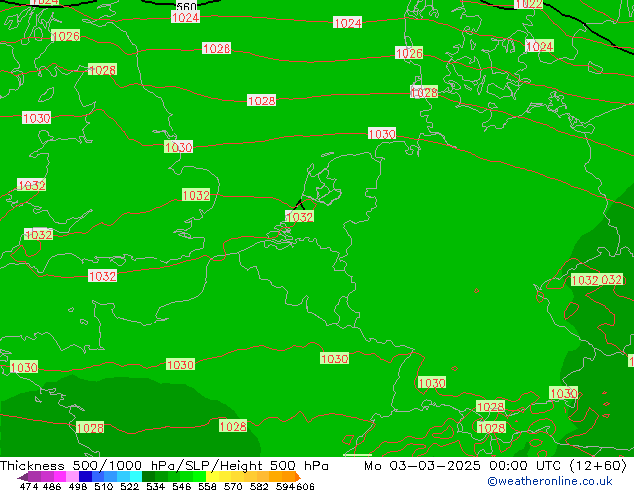Screen dimensions: 634x490
Task: Select the light cyan legend swatch
Action: (136, 476)
